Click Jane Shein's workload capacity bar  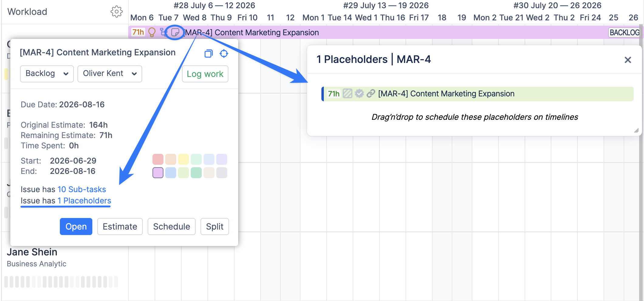pyautogui.click(x=61, y=282)
